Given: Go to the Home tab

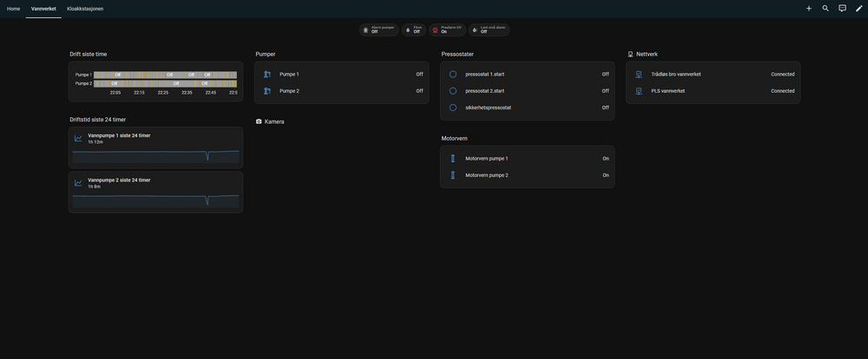Looking at the screenshot, I should pyautogui.click(x=13, y=9).
